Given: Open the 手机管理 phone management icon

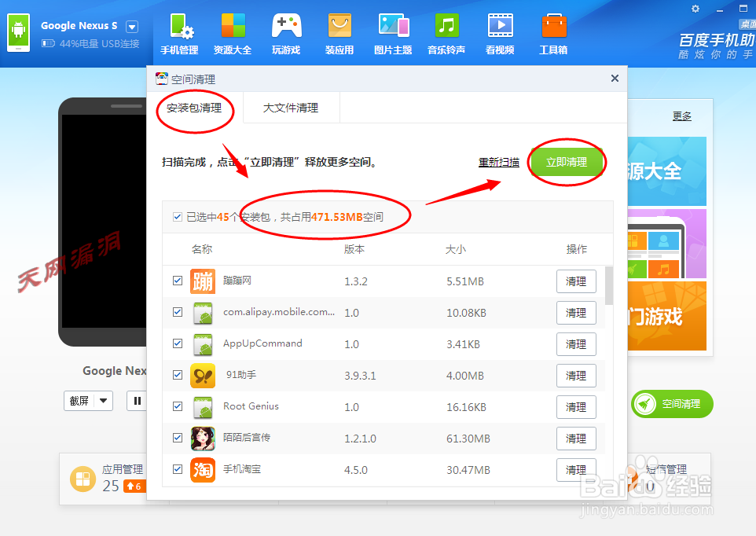Looking at the screenshot, I should pos(179,35).
